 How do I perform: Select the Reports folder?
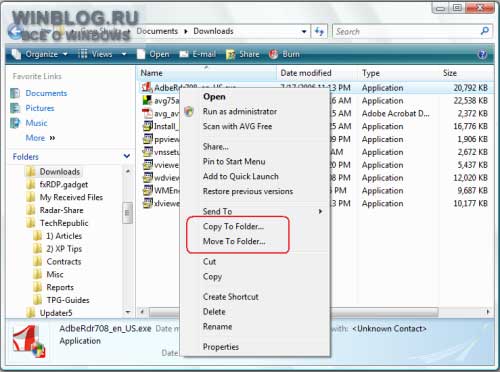pyautogui.click(x=60, y=287)
